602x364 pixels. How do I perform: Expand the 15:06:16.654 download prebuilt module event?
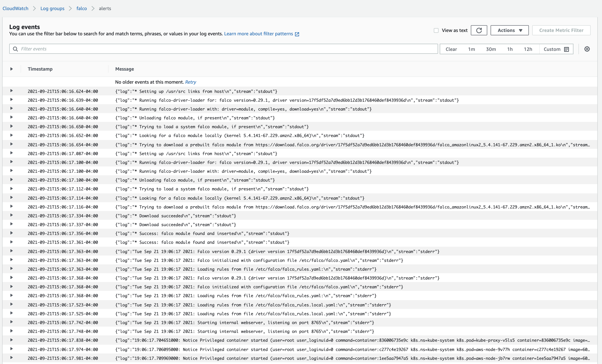[12, 144]
